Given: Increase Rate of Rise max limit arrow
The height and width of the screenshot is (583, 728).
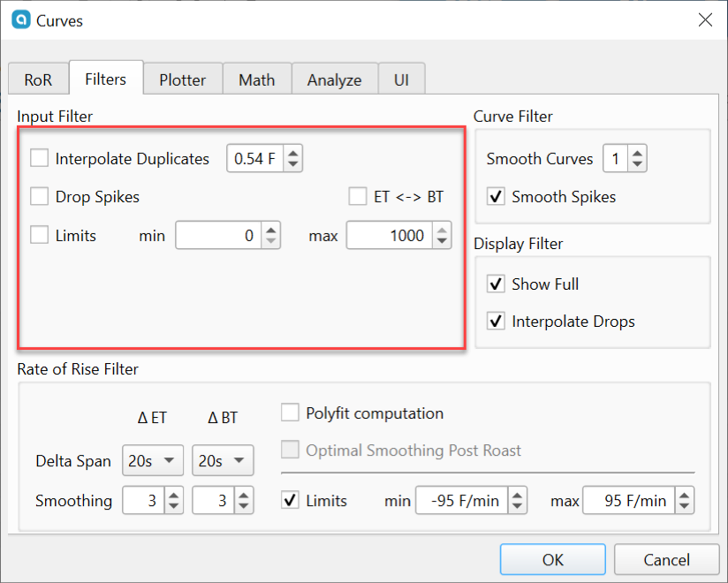Looking at the screenshot, I should [685, 495].
